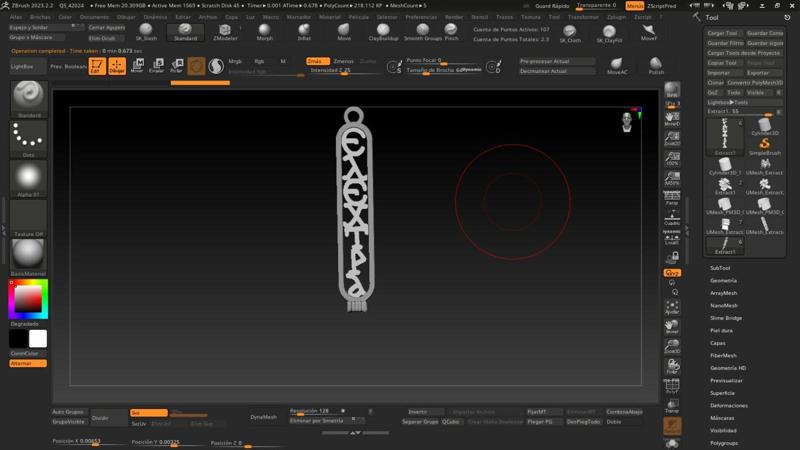The image size is (800, 450).
Task: Toggle the Mrgb channel
Action: pyautogui.click(x=235, y=61)
